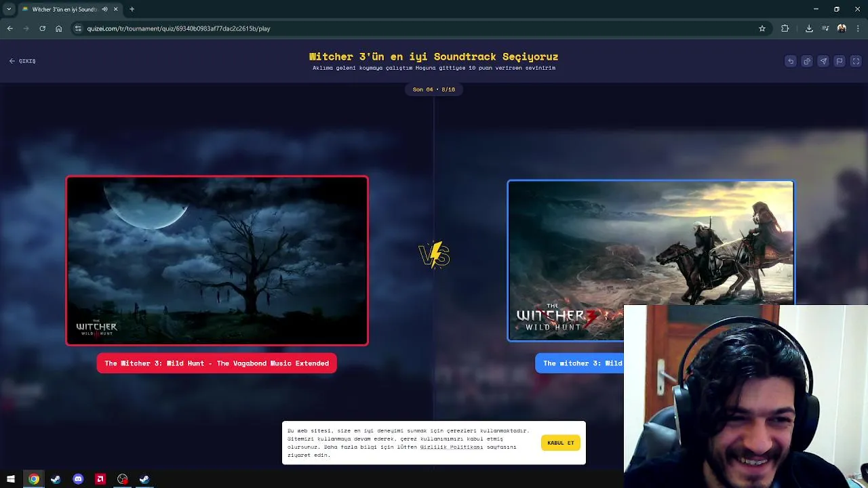Open the Gizlilik Politikası link
The image size is (868, 488).
coord(451,447)
